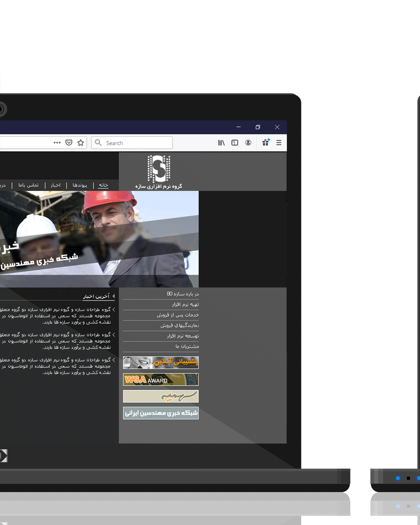The height and width of the screenshot is (525, 420).
Task: Open the پیوندها navigation item
Action: [x=80, y=185]
